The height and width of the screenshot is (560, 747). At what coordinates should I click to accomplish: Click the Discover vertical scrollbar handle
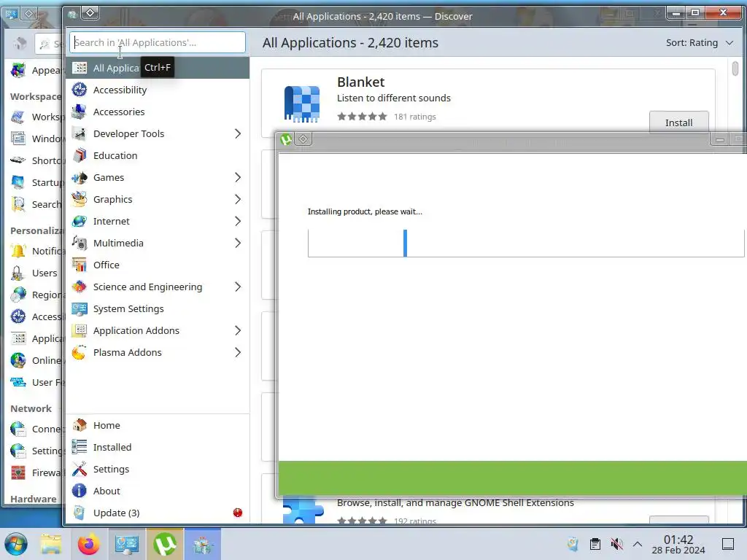[735, 69]
